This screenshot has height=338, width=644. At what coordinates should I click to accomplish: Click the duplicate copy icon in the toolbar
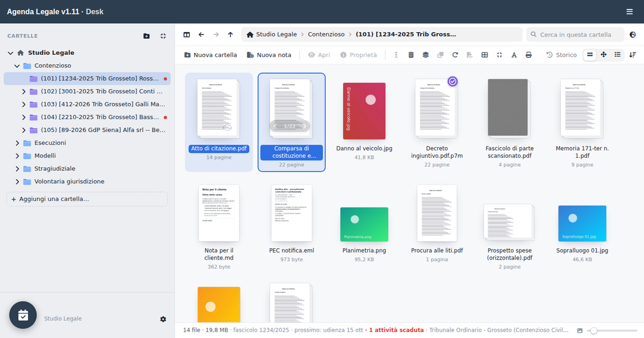pos(441,55)
